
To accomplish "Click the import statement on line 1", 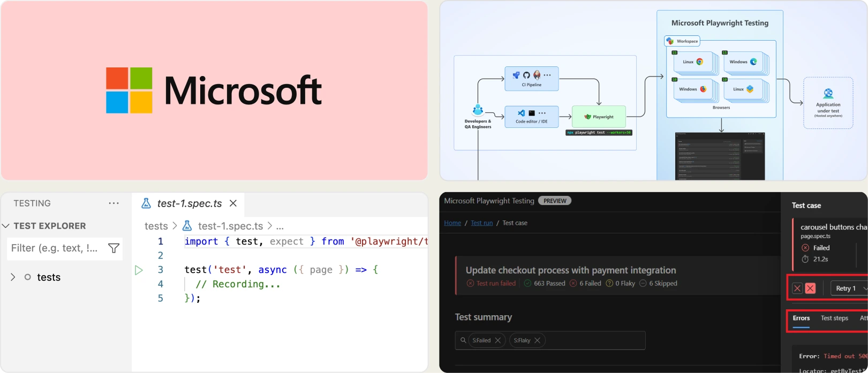I will tap(306, 241).
